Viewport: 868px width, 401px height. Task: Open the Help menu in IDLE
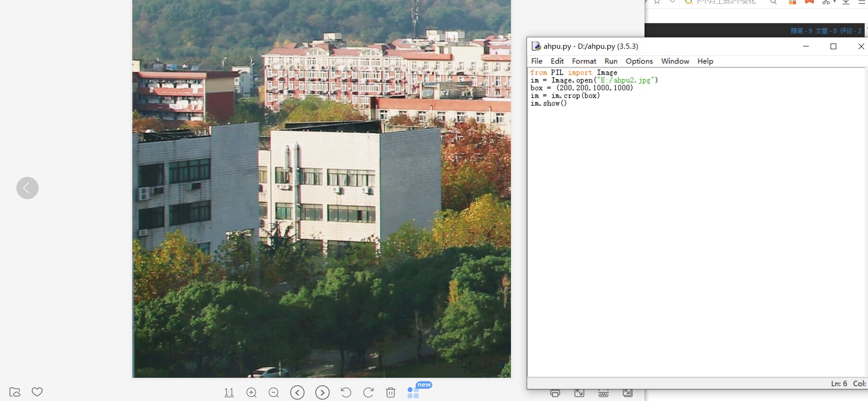coord(705,61)
